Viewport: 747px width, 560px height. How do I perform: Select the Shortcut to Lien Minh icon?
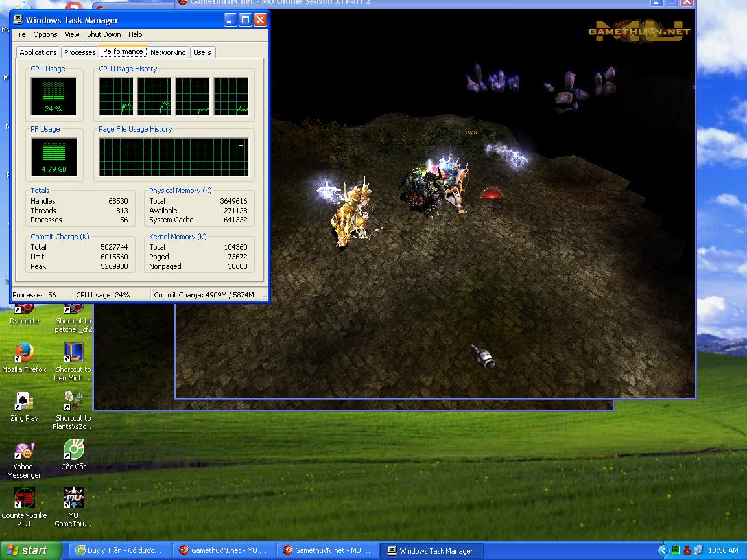(x=73, y=361)
